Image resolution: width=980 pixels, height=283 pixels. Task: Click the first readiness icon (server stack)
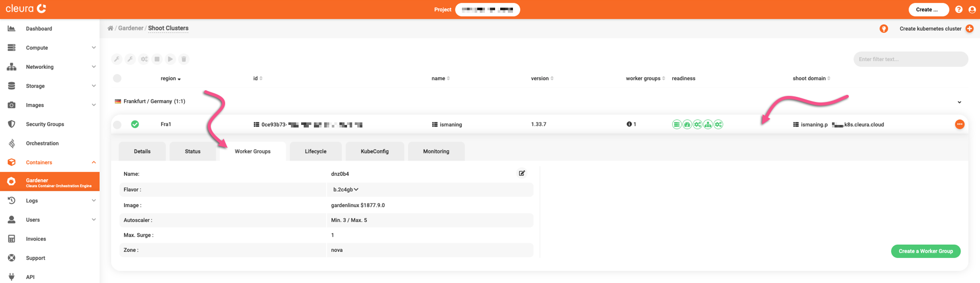point(676,124)
